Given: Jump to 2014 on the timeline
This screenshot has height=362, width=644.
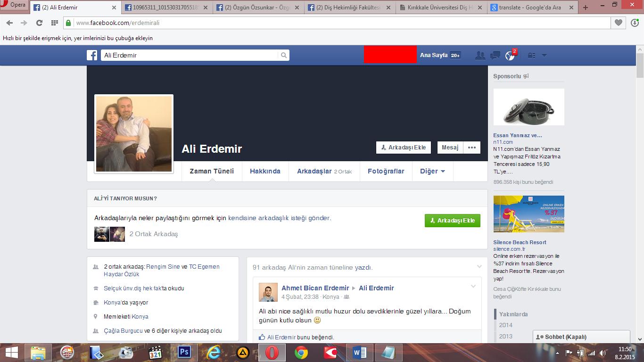Looking at the screenshot, I should point(506,325).
